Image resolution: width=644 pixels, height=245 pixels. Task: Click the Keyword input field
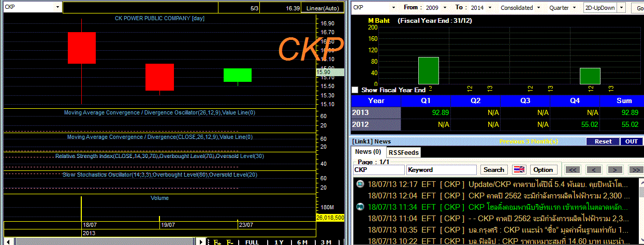coord(442,170)
